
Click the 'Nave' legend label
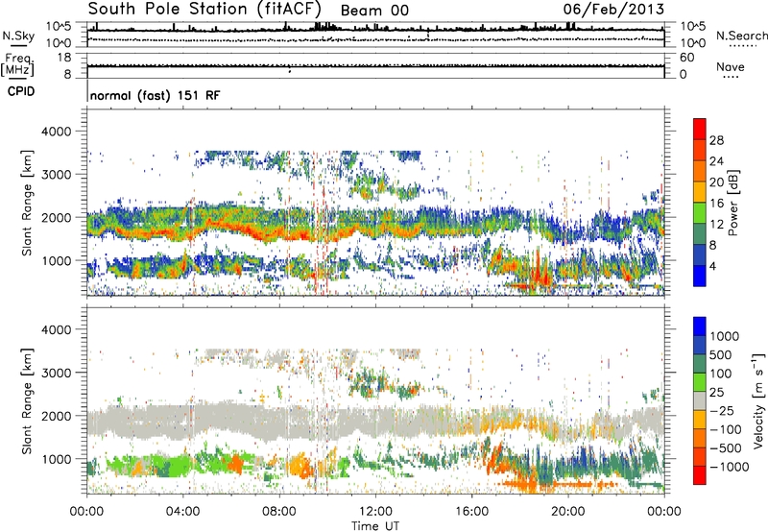tap(731, 66)
